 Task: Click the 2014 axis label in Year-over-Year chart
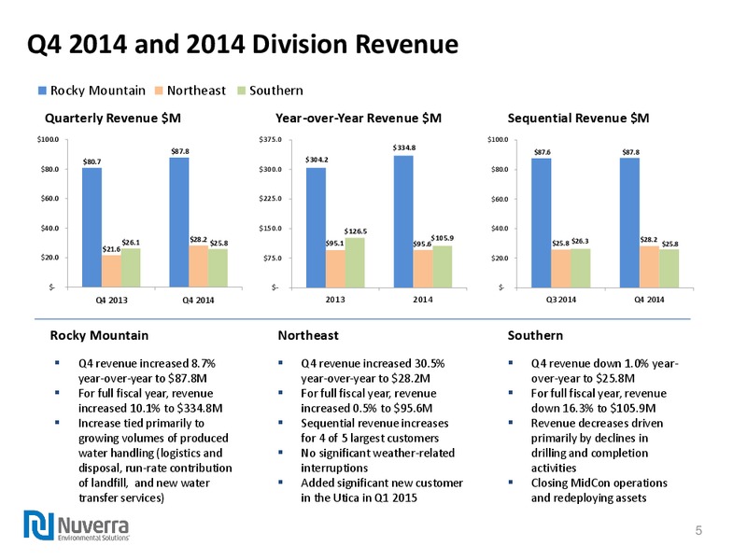[x=423, y=300]
